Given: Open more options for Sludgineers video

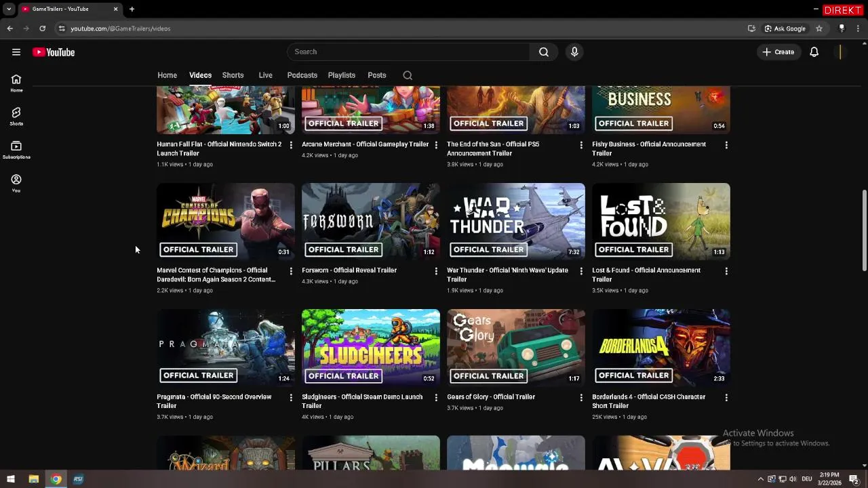Looking at the screenshot, I should (436, 398).
